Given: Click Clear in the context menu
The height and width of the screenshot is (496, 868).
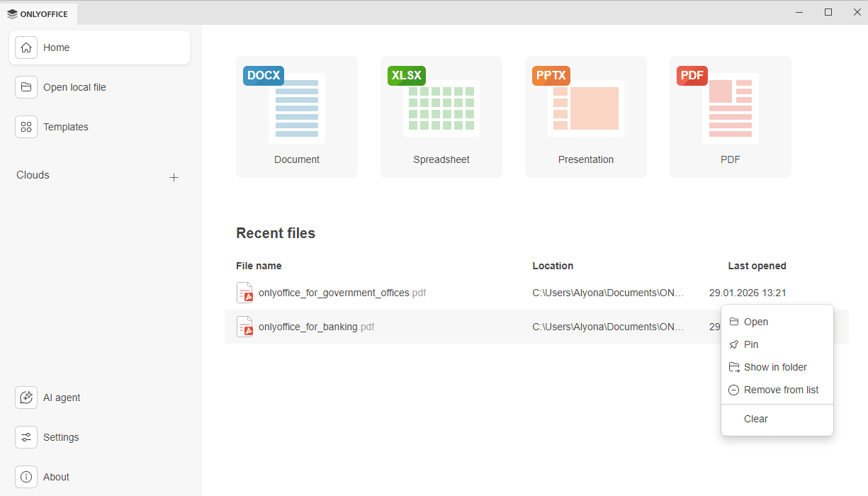Looking at the screenshot, I should tap(755, 419).
